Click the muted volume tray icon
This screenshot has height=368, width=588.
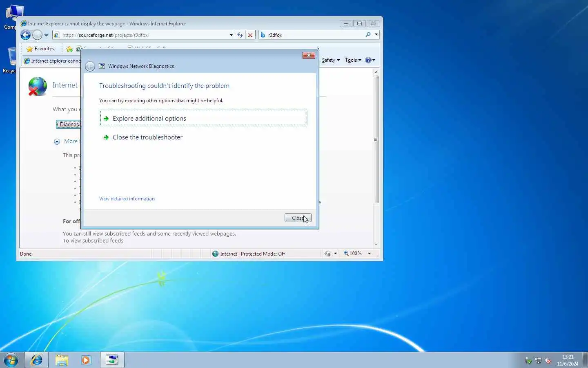548,360
